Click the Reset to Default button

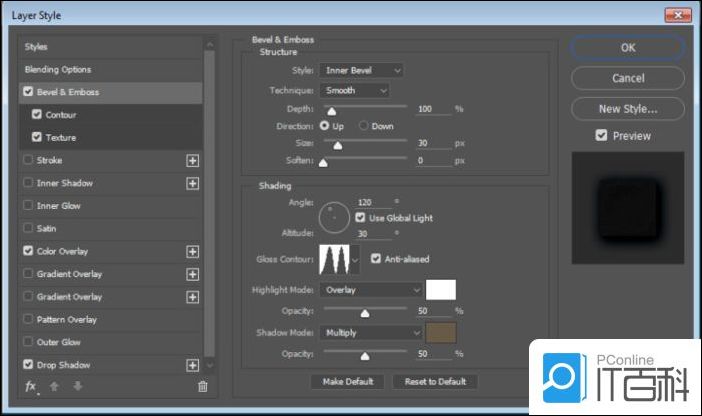(434, 382)
